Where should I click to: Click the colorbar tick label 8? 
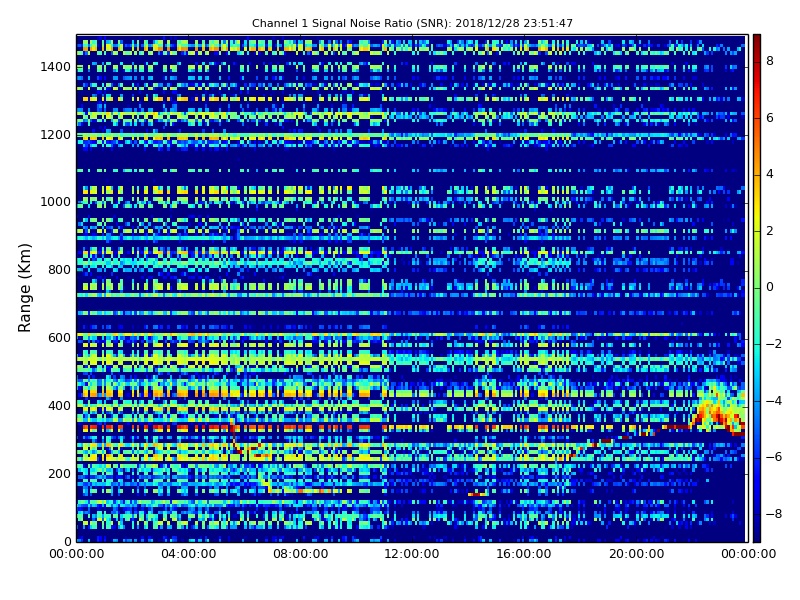tap(770, 61)
